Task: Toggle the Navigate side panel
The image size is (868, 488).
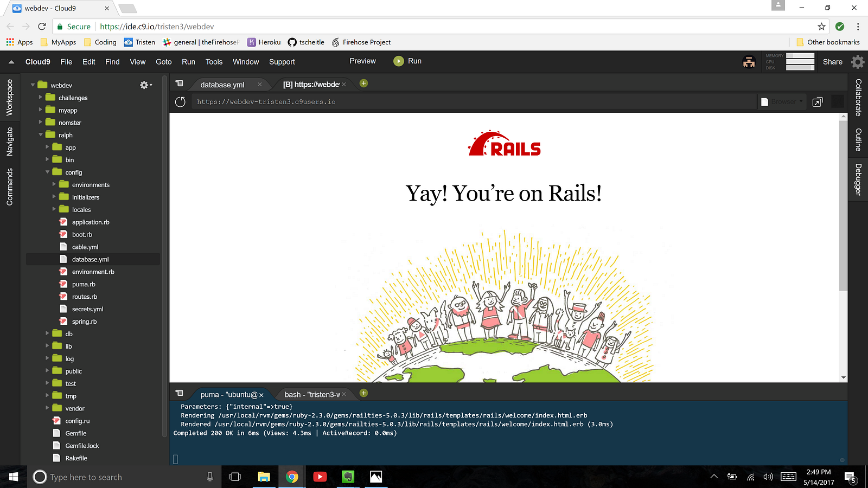Action: click(x=10, y=142)
